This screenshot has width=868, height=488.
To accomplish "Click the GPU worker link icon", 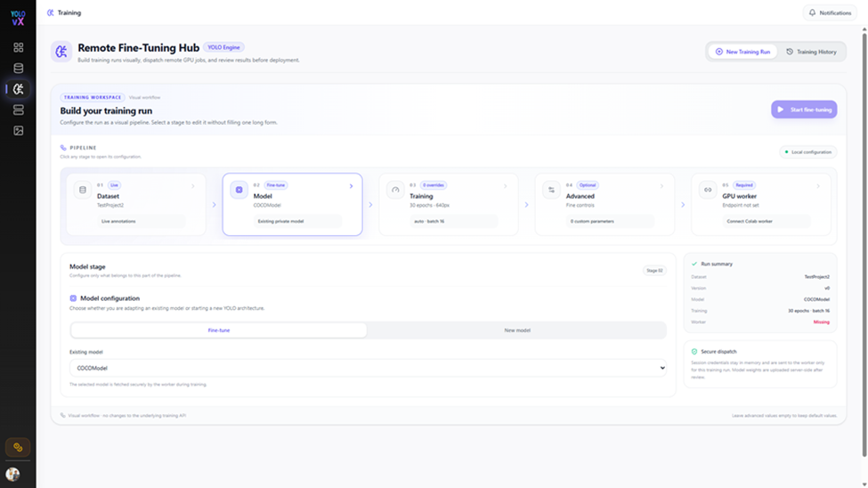I will coord(708,190).
